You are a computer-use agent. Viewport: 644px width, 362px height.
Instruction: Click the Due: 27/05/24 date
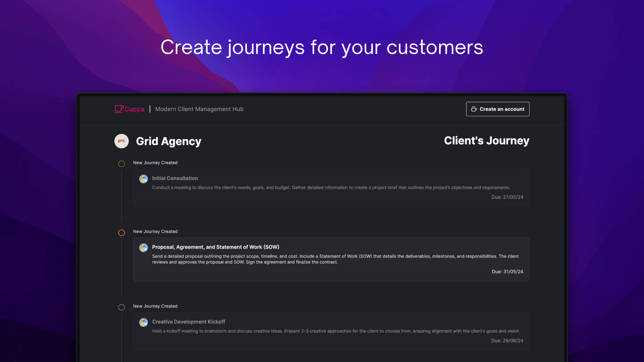pos(507,197)
